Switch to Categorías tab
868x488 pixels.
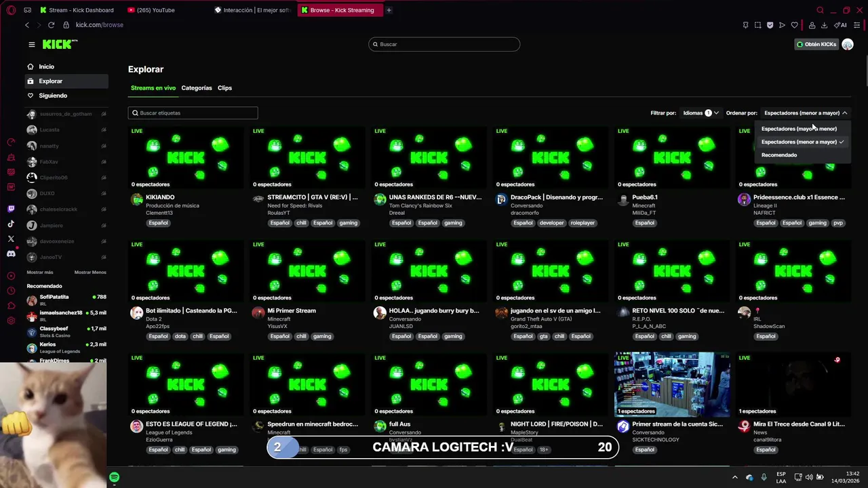[x=197, y=88]
